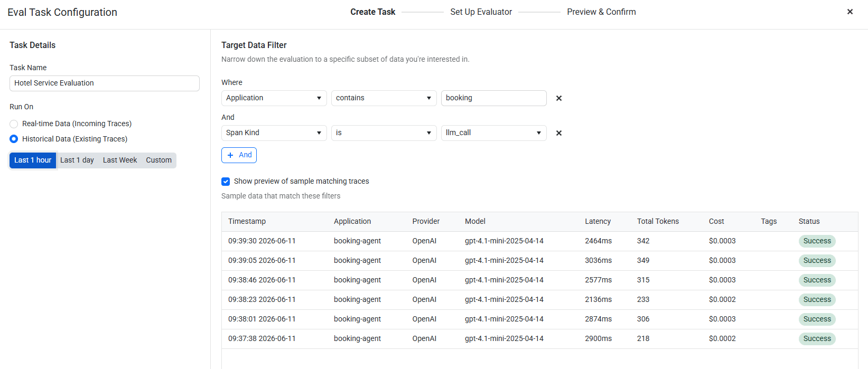This screenshot has width=868, height=369.
Task: Click the $0.0002 cost in the 09:38:23 row
Action: [x=722, y=300]
